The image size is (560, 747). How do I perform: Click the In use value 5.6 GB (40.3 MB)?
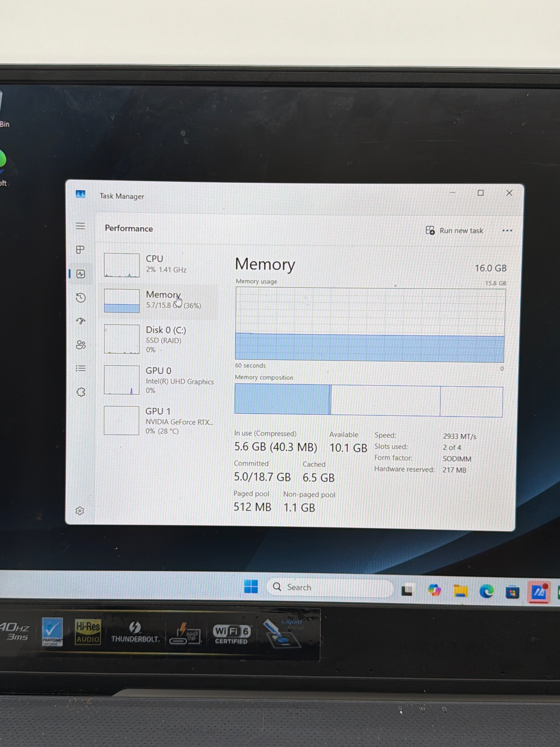pyautogui.click(x=276, y=447)
